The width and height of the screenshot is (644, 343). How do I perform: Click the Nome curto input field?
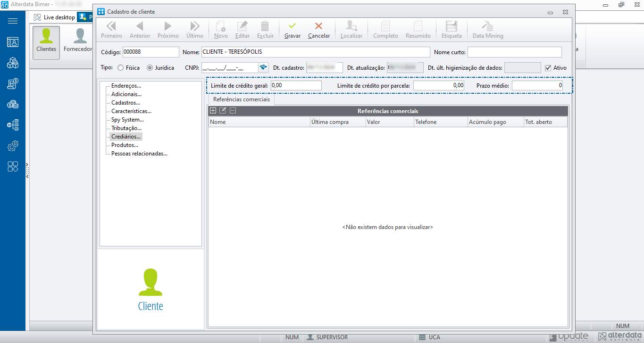click(x=515, y=52)
